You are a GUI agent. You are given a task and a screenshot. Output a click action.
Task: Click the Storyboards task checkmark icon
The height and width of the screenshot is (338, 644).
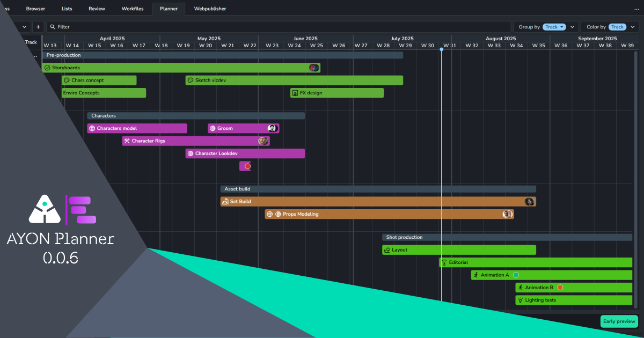(x=47, y=68)
